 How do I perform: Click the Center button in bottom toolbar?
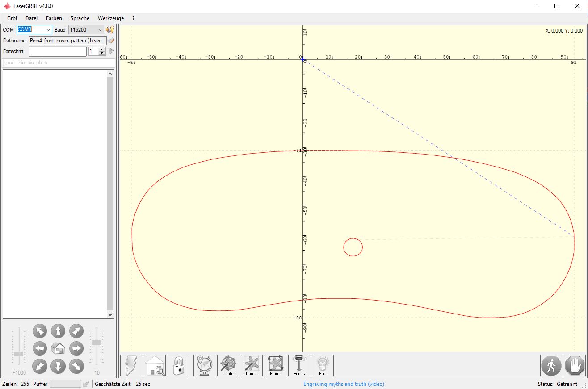[228, 366]
